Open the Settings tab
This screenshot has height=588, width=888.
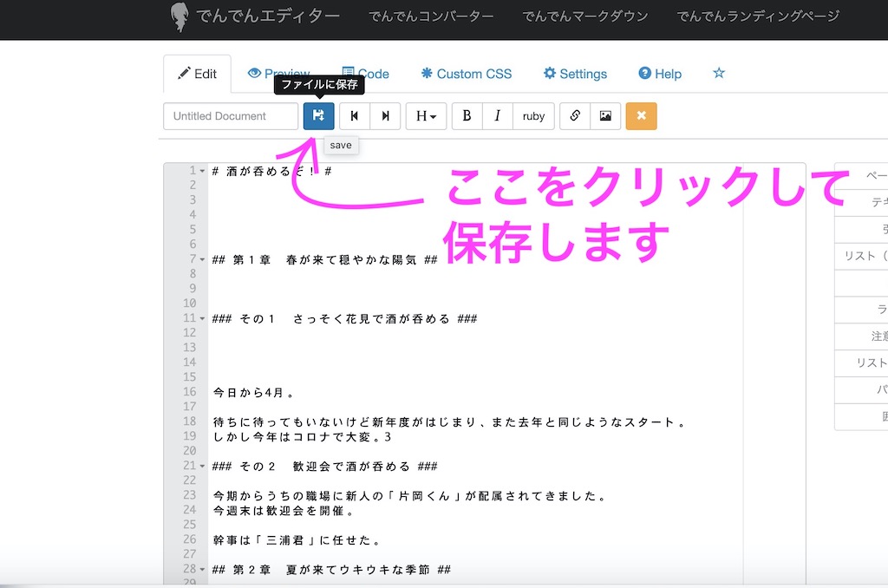pos(575,74)
